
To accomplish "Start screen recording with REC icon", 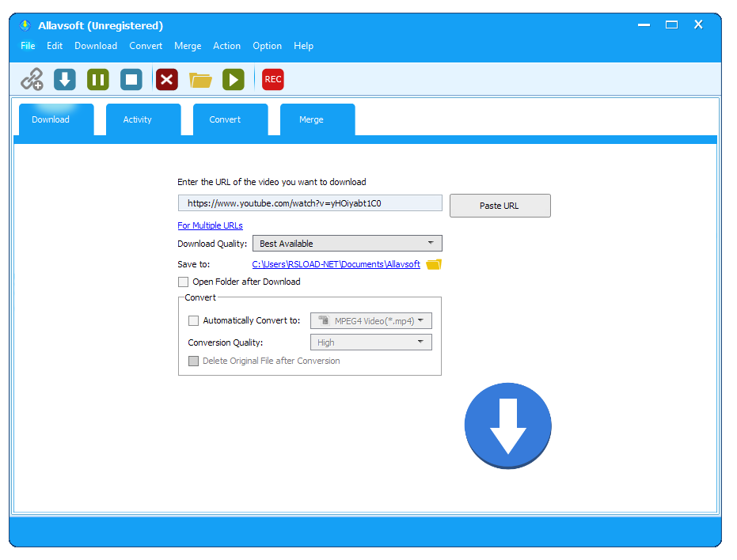I will click(272, 79).
